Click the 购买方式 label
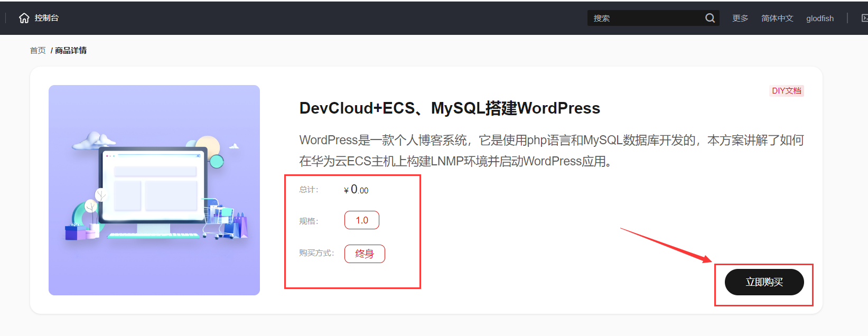The height and width of the screenshot is (336, 868). [x=317, y=253]
